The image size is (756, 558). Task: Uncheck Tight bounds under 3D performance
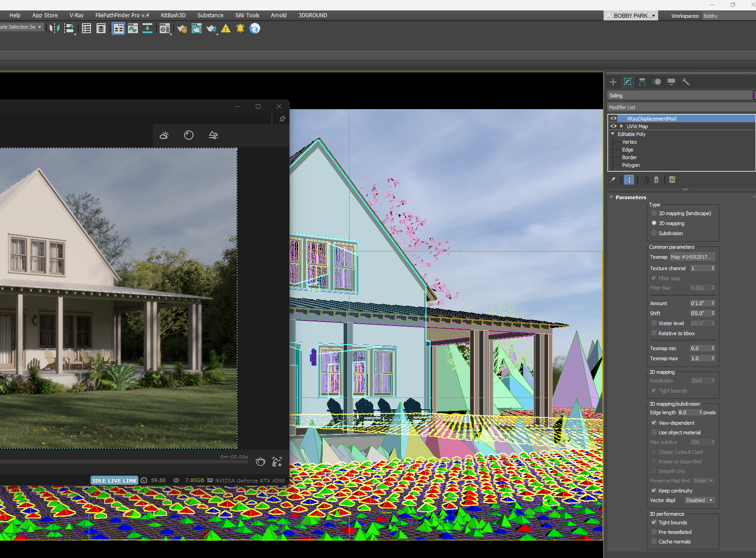(x=654, y=523)
